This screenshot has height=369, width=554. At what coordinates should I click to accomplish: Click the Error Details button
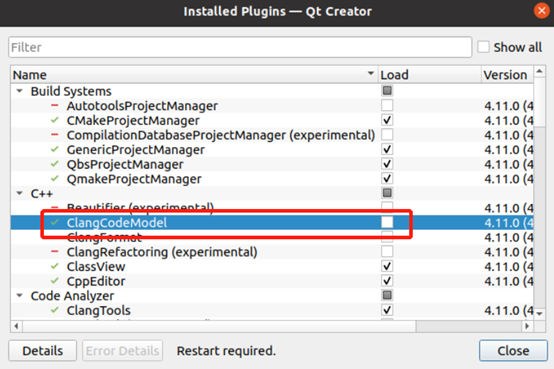[x=122, y=351]
